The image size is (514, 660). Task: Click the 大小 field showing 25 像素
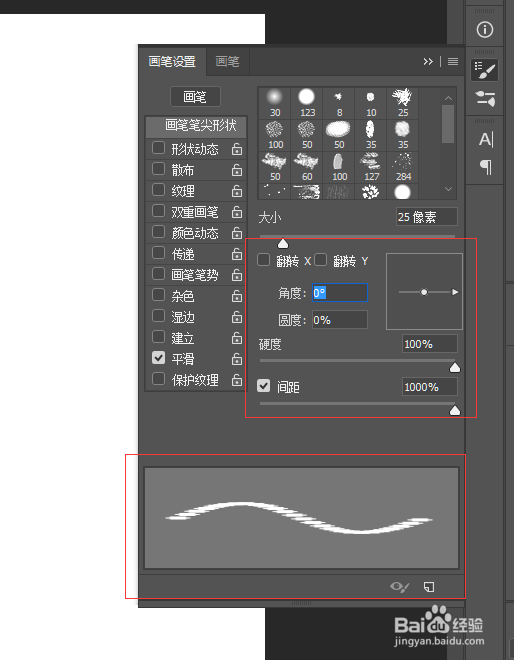426,217
